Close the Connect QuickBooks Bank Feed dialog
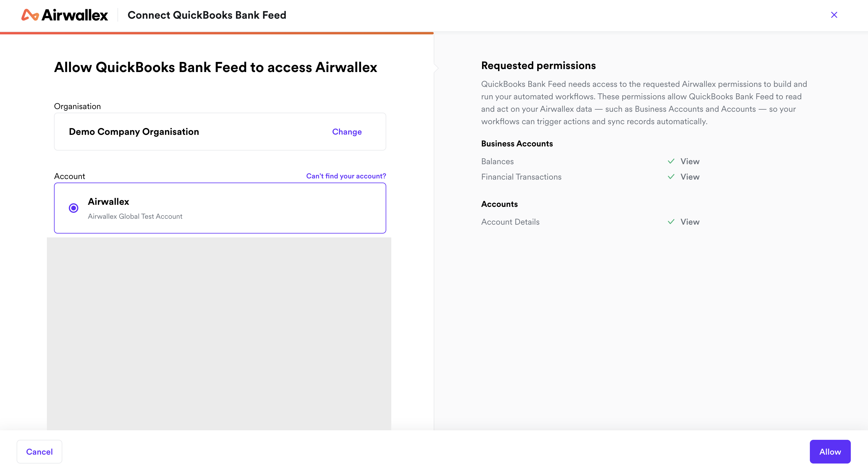 (x=834, y=15)
